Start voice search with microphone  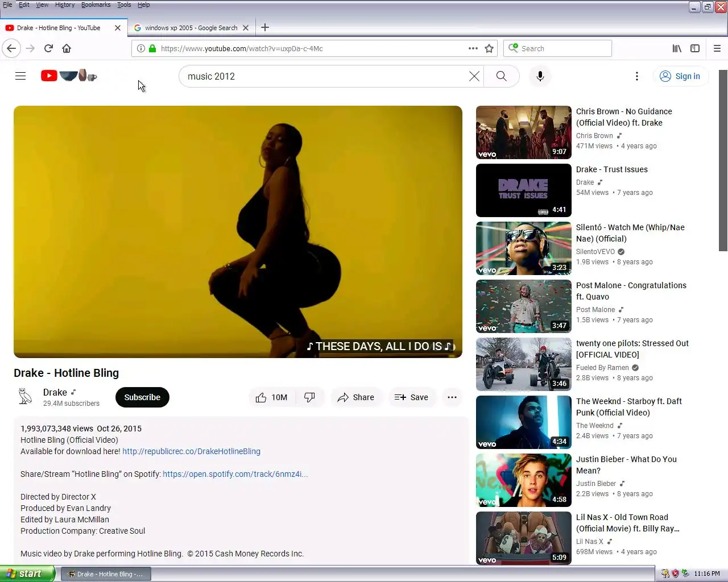click(x=540, y=76)
